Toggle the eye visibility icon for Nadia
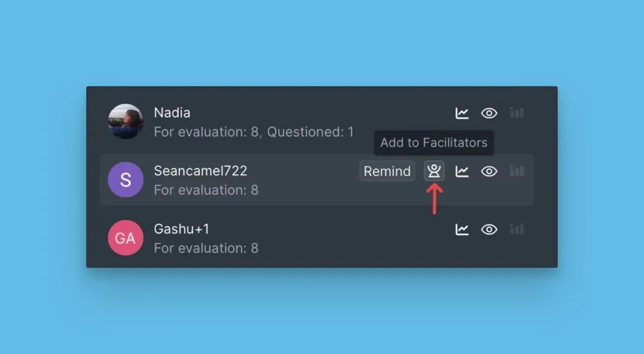The height and width of the screenshot is (354, 644). [x=489, y=113]
